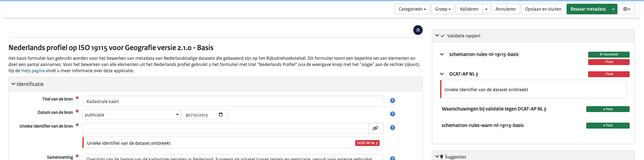
Task: Click the scroll-to-top double chevron icon
Action: [418, 30]
